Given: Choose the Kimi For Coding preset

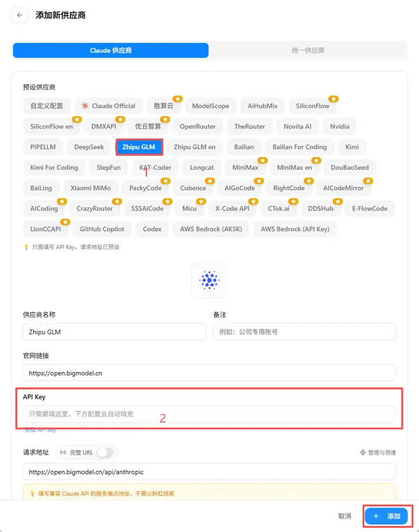Looking at the screenshot, I should pyautogui.click(x=54, y=167).
